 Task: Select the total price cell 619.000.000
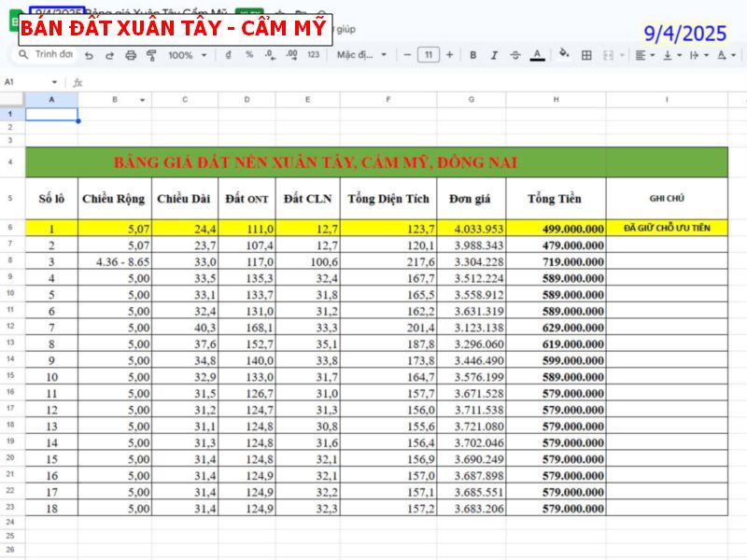tap(556, 343)
